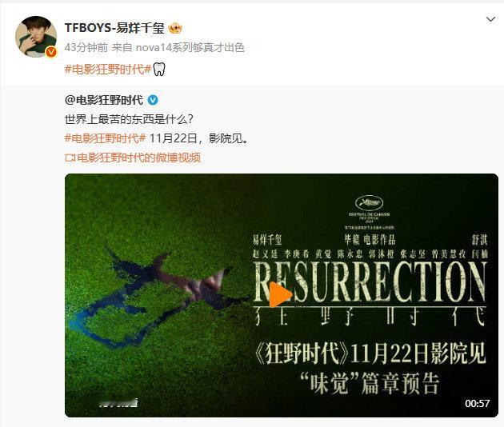Click the blue verified badge next to @电影狂野时代
Viewport: 504px width, 427px height.
(x=153, y=101)
